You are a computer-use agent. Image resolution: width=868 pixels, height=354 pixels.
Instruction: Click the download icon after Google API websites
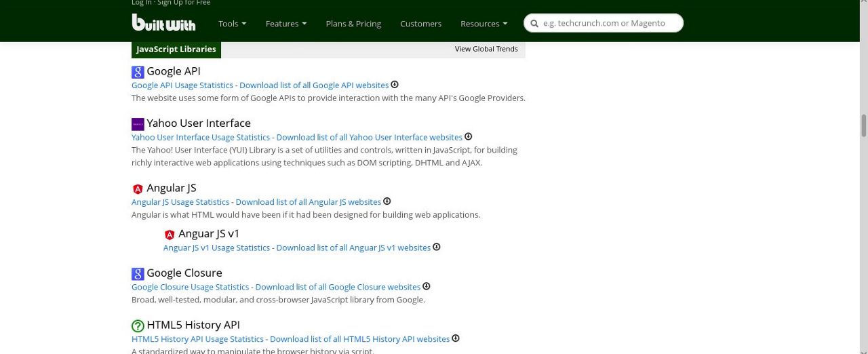pyautogui.click(x=395, y=85)
